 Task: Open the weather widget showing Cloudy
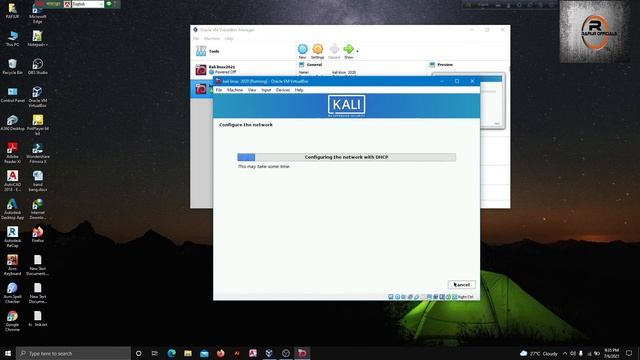(539, 353)
